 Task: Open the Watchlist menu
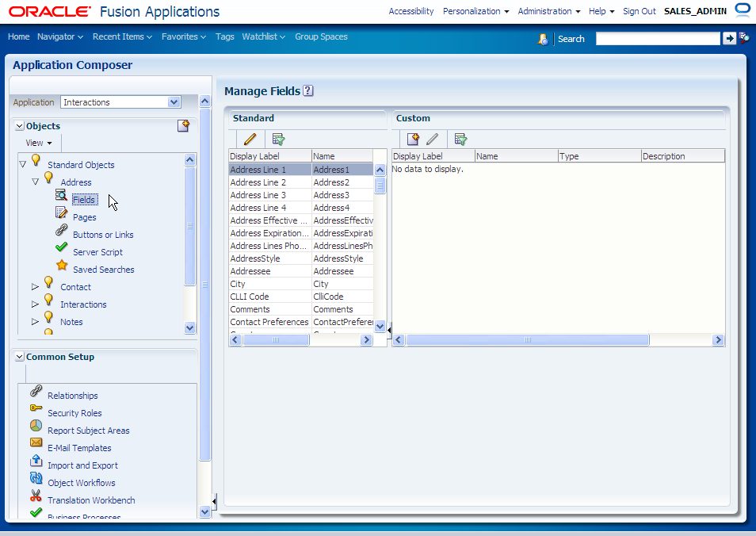[264, 36]
